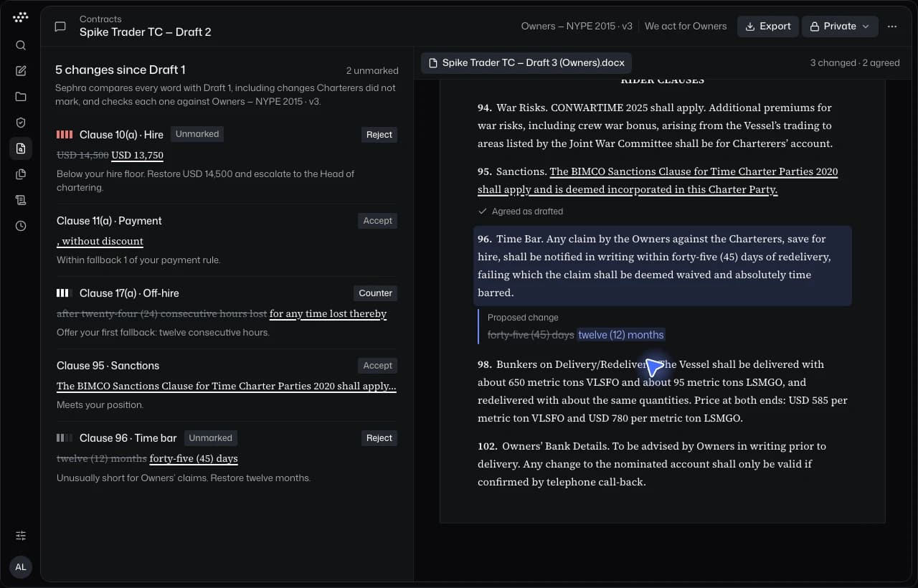The width and height of the screenshot is (918, 588).
Task: Click 'Owners – NYPE 2015 · v3' header label
Action: pyautogui.click(x=577, y=27)
